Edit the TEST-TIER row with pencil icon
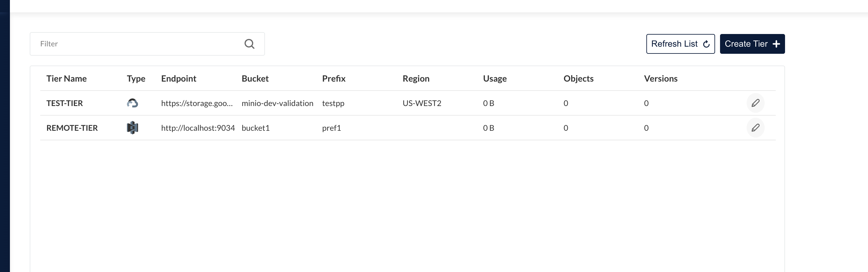Viewport: 868px width, 272px height. pyautogui.click(x=755, y=103)
